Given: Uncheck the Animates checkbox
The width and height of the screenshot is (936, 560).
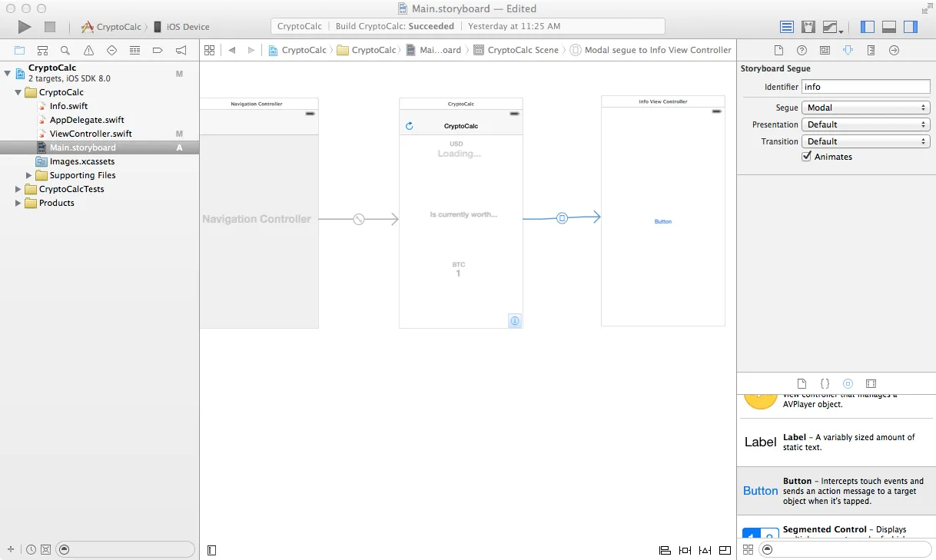Looking at the screenshot, I should [x=806, y=156].
